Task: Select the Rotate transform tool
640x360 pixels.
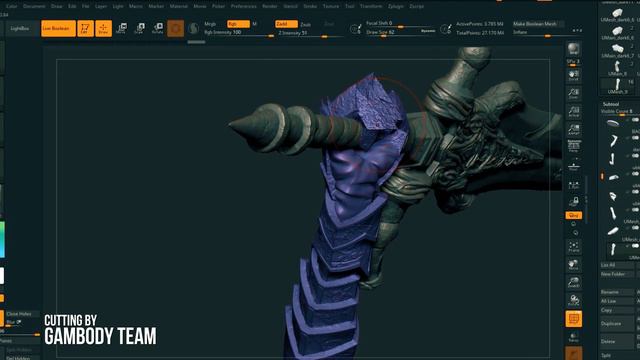Action: 158,28
